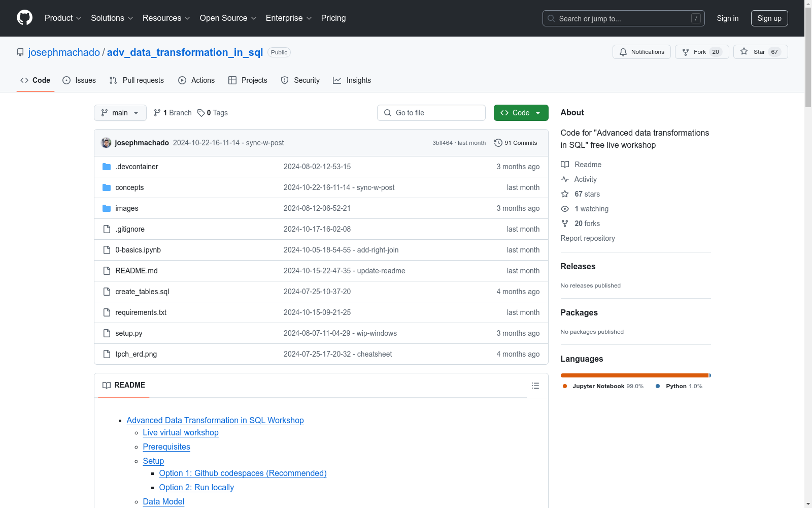Click the repository book icon beside josephmachado

pos(20,52)
